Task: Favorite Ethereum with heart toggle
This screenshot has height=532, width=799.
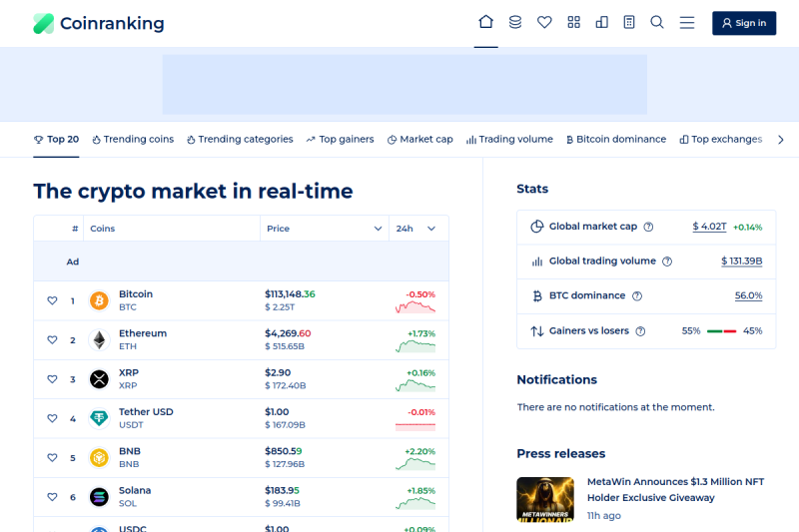Action: (52, 340)
